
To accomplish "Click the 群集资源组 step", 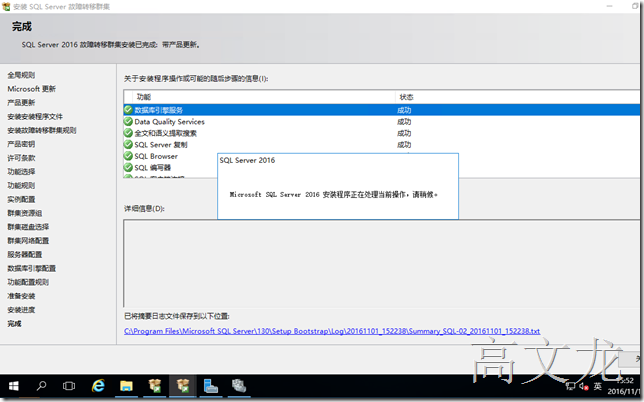I will pyautogui.click(x=25, y=213).
